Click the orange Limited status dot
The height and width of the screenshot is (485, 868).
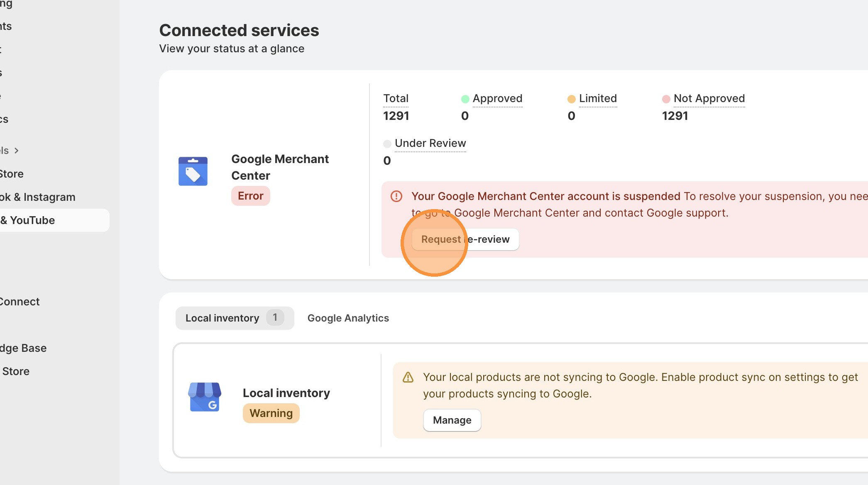click(x=571, y=99)
